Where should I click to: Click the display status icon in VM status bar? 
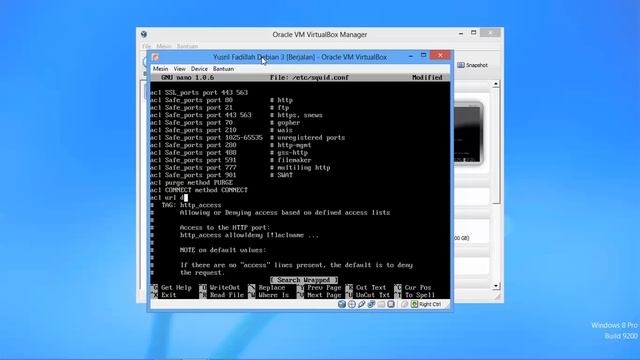(391, 304)
